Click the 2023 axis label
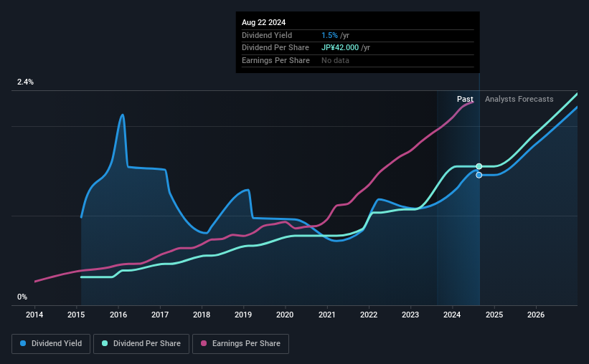The image size is (589, 364). 410,315
